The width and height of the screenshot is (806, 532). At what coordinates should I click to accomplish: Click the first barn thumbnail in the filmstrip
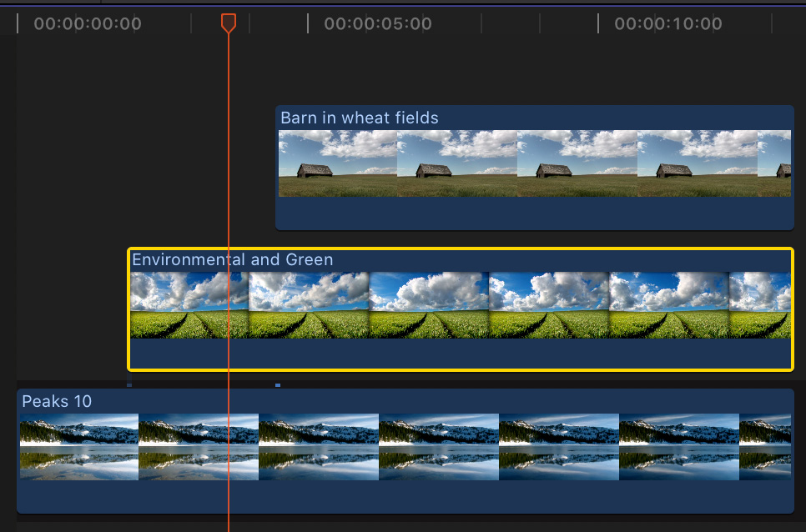[337, 163]
